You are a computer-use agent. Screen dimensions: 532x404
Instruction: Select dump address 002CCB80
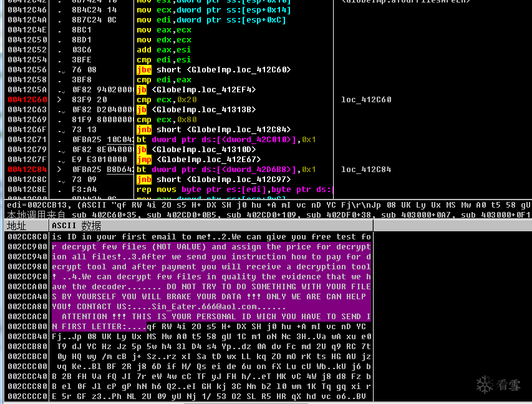27,347
